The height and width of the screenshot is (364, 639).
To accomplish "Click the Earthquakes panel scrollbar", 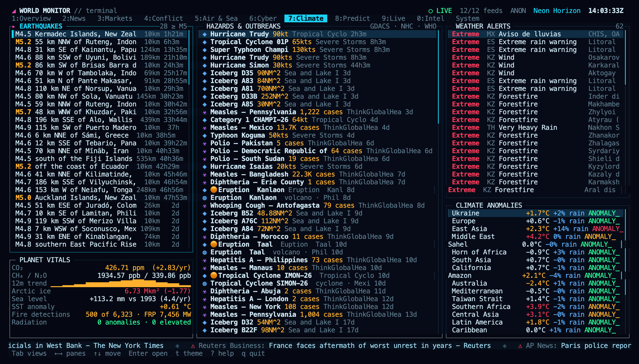I will pos(189,57).
